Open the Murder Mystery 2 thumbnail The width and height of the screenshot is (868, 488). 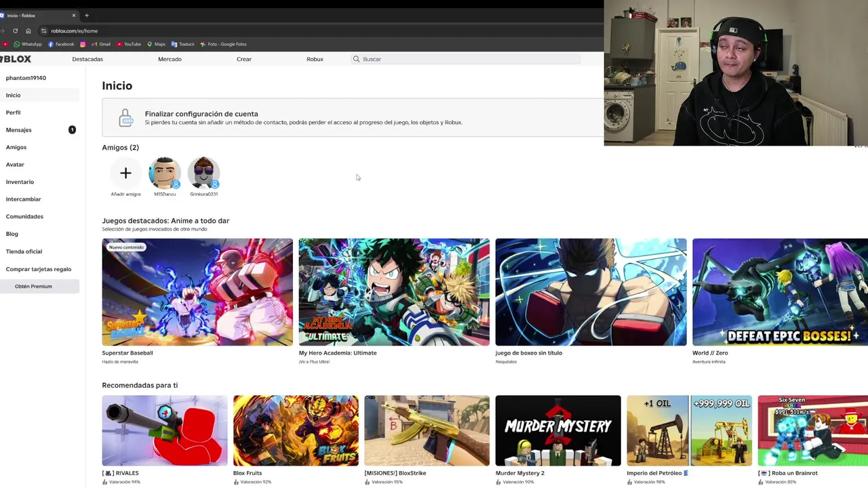558,430
